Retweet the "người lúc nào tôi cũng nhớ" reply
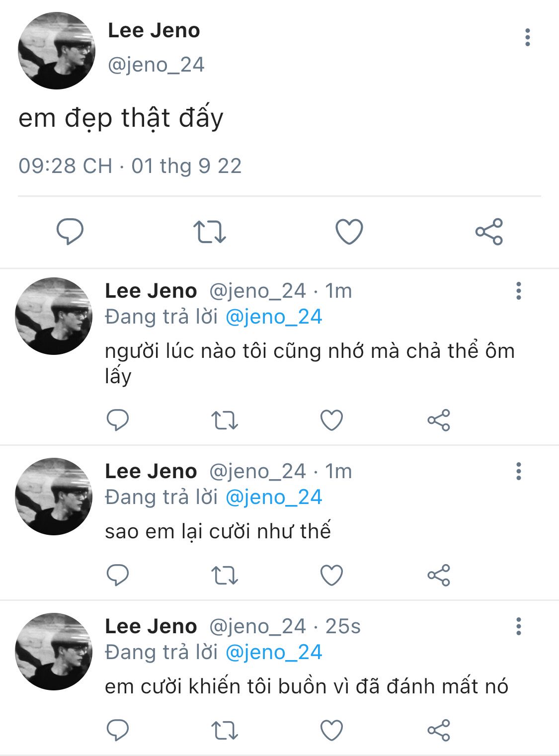Screen dimensions: 559x756 225,420
